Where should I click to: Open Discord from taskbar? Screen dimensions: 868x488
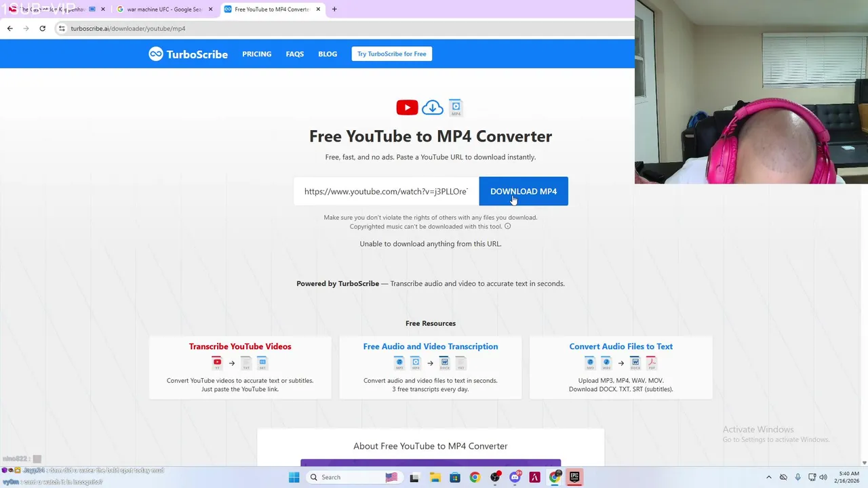point(515,477)
